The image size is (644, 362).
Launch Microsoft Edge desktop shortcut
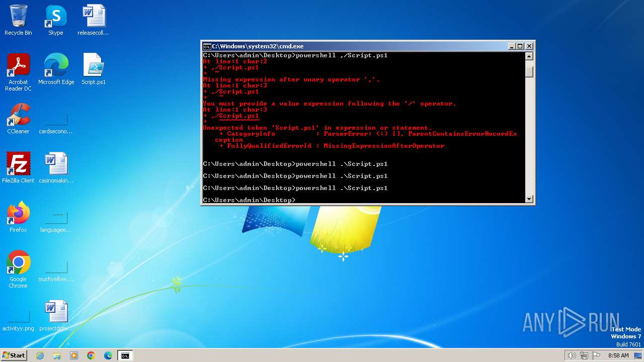(x=56, y=69)
